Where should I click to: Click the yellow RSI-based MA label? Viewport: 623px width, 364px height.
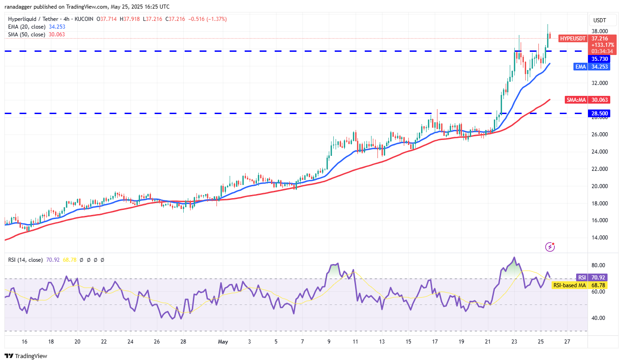[x=568, y=285]
